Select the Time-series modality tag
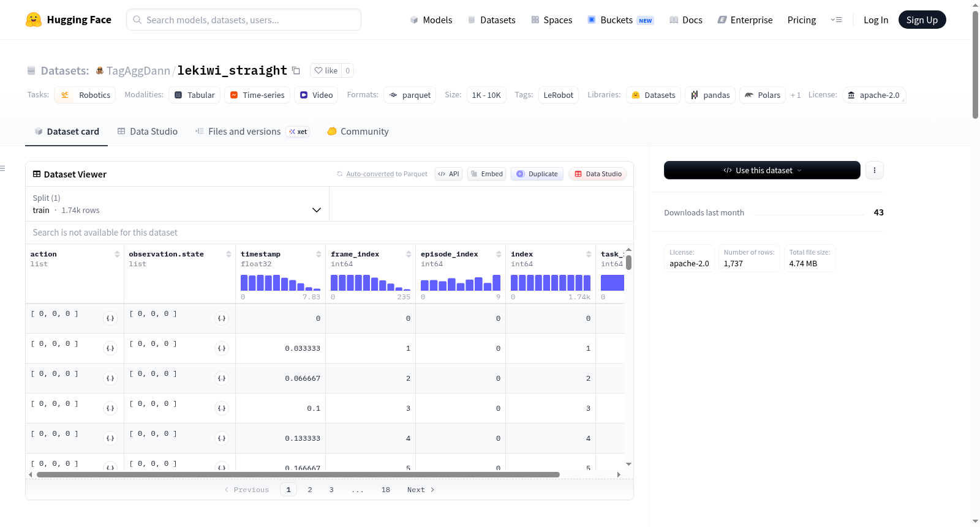This screenshot has width=980, height=527. click(257, 95)
